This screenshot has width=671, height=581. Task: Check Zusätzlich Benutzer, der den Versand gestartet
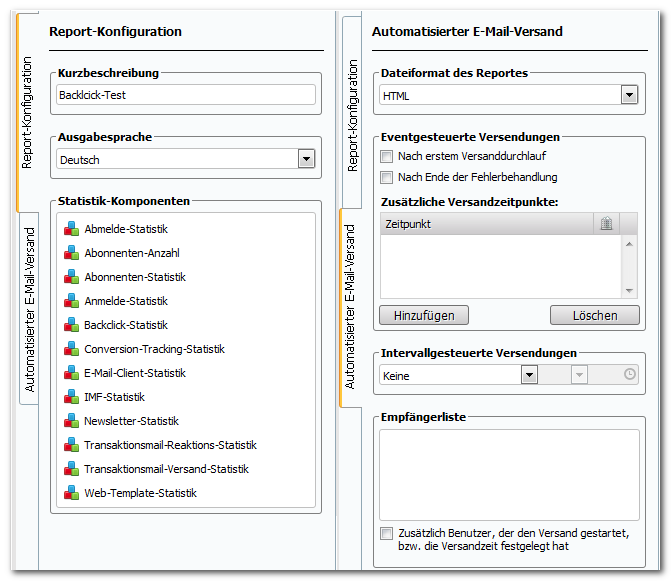[386, 534]
